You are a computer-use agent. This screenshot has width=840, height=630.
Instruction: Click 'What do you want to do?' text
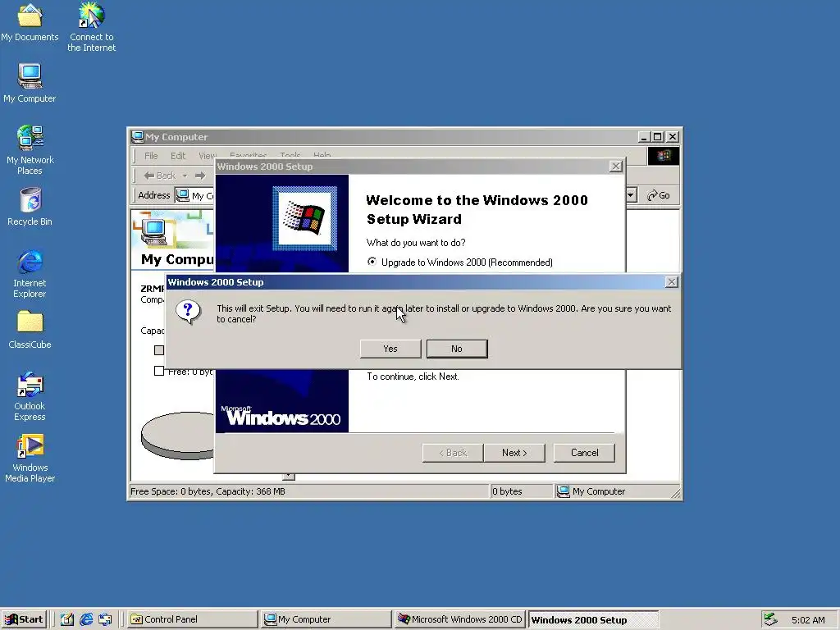[416, 243]
